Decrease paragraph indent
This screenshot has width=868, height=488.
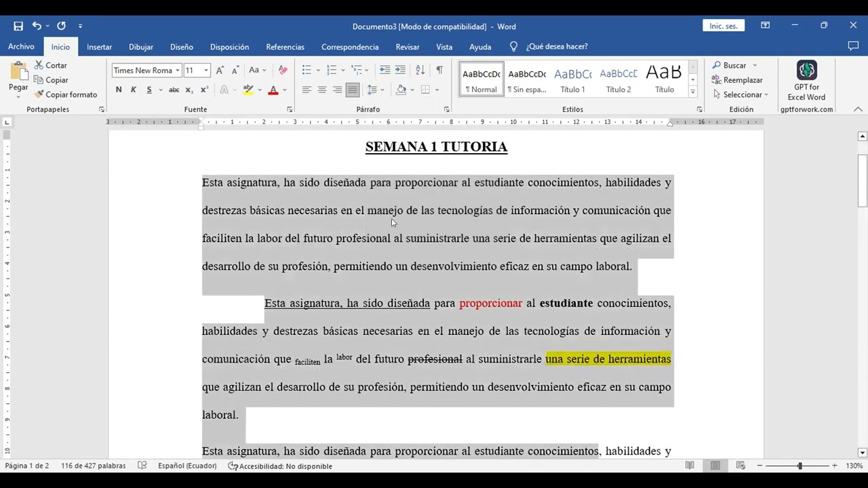[x=384, y=70]
